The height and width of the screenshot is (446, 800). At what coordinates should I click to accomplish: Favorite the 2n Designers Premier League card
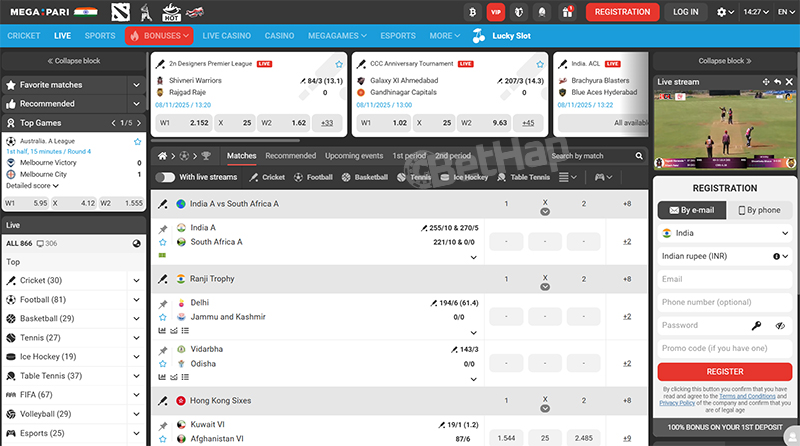click(339, 64)
